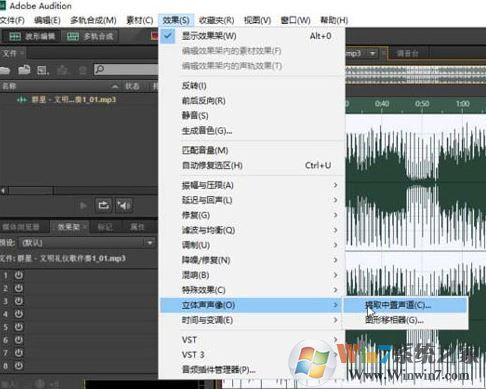
Task: Click the 0:50 mark on timeline ruler
Action: click(422, 104)
